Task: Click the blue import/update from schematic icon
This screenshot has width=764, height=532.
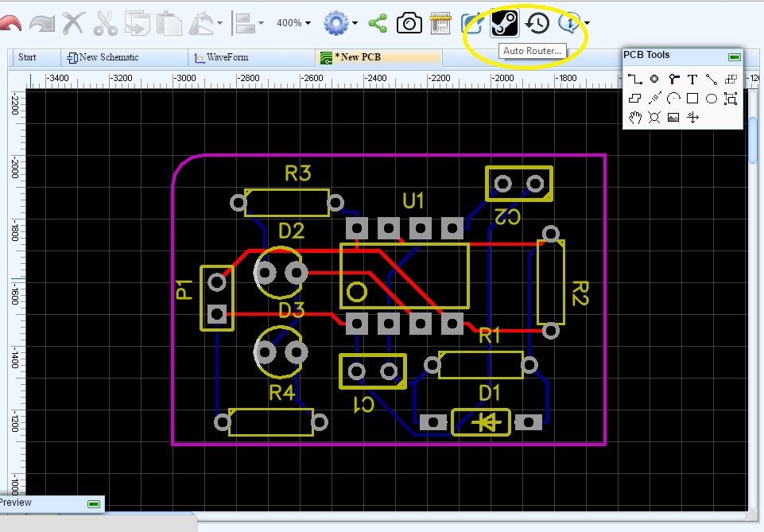Action: point(471,23)
